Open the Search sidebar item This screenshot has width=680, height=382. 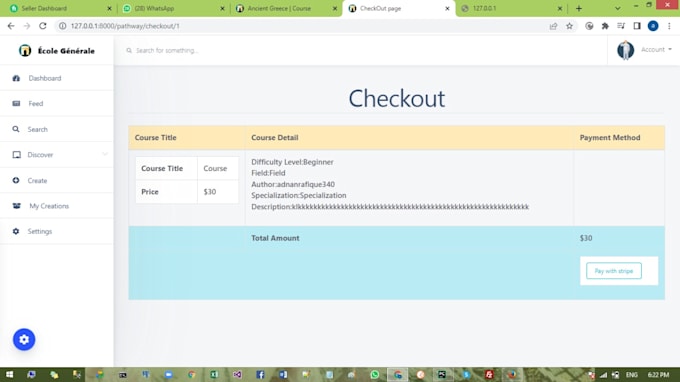tap(57, 129)
